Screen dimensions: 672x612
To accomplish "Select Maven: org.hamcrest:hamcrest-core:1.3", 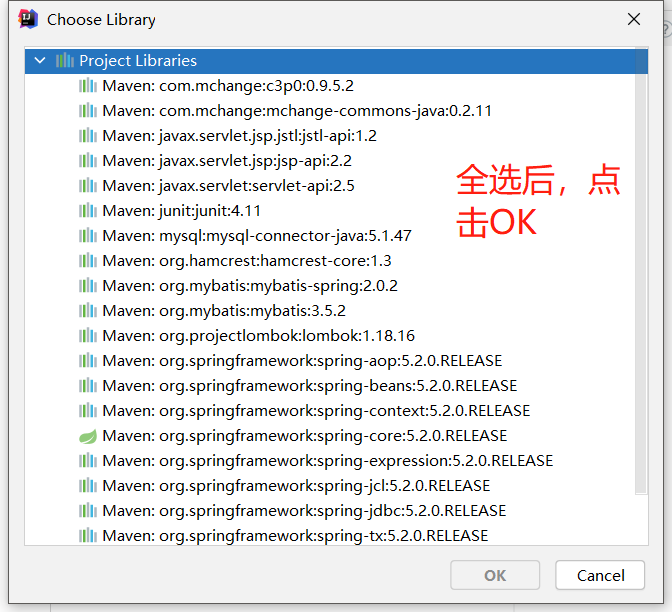I will [247, 261].
